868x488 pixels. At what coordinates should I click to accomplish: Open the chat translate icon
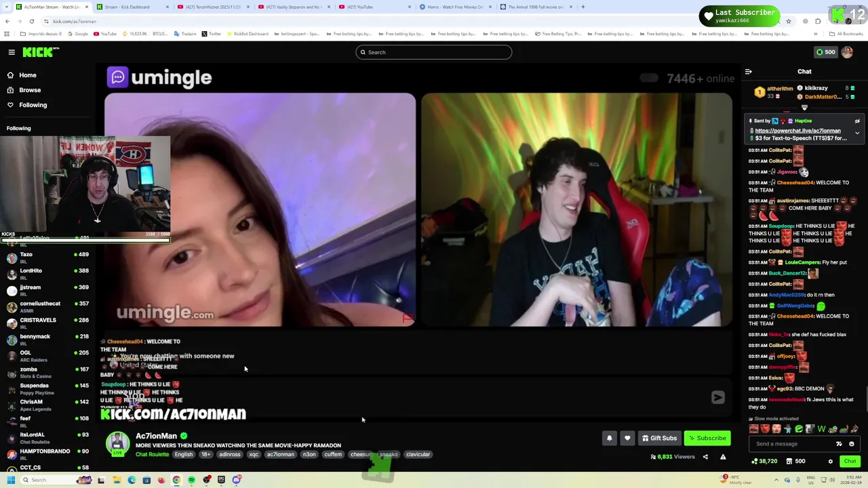click(x=839, y=444)
